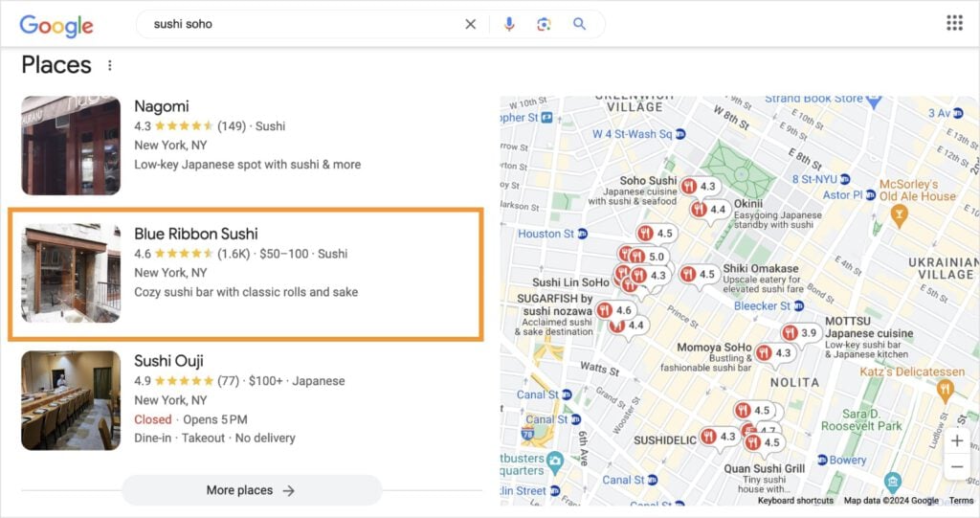This screenshot has height=518, width=980.
Task: Click the Sushi Lin SoHo map label
Action: pyautogui.click(x=570, y=282)
